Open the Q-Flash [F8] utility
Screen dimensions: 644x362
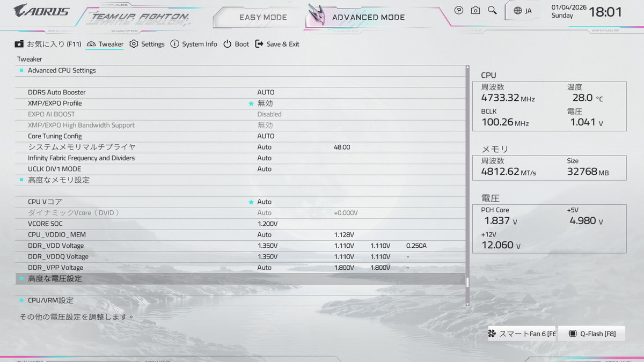[592, 334]
